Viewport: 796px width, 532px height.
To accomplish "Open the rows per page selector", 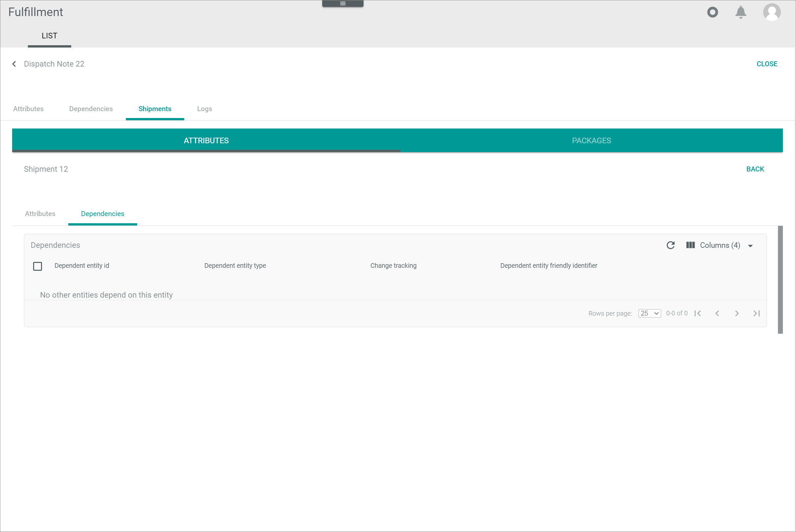I will 649,313.
